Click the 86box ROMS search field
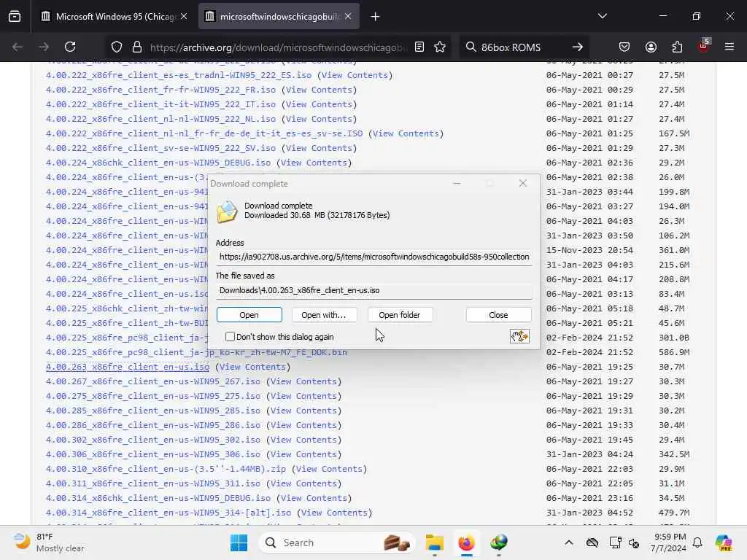 click(524, 47)
